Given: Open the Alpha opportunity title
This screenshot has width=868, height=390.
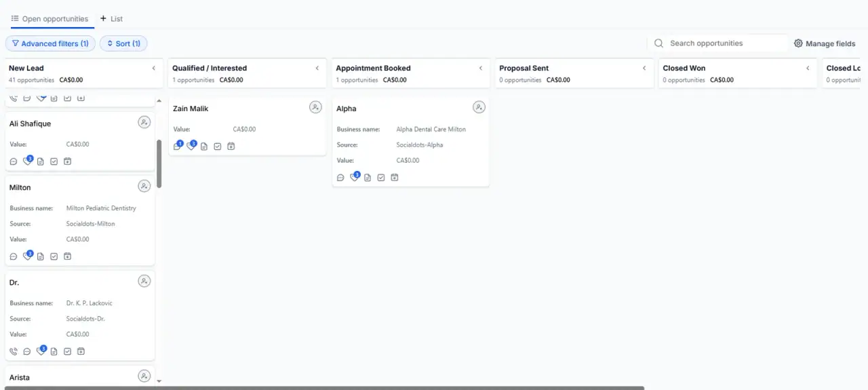Looking at the screenshot, I should [347, 109].
